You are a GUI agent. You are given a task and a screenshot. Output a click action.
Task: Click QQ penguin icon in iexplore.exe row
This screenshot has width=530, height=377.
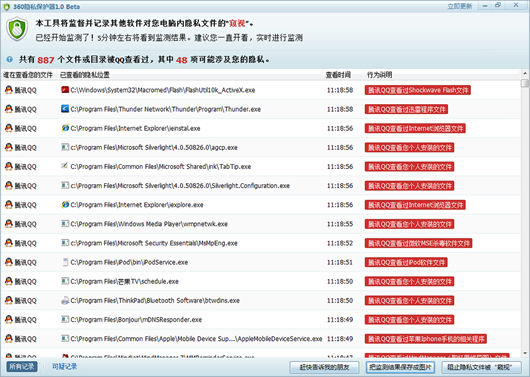coord(9,205)
